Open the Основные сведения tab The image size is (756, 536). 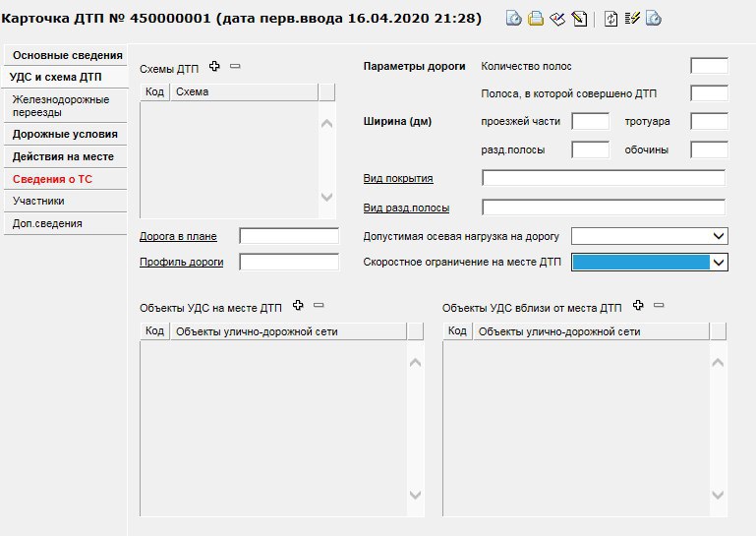pyautogui.click(x=68, y=55)
